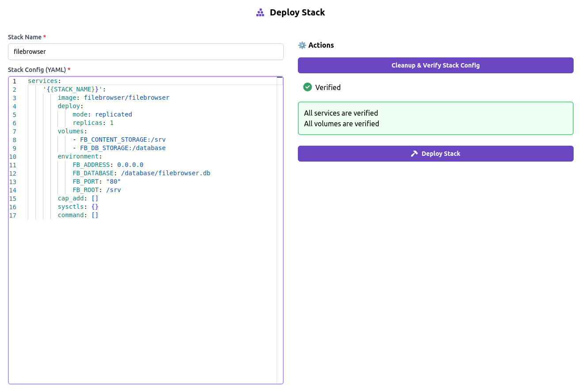
Task: Click the green Verified checkmark icon
Action: click(x=308, y=87)
